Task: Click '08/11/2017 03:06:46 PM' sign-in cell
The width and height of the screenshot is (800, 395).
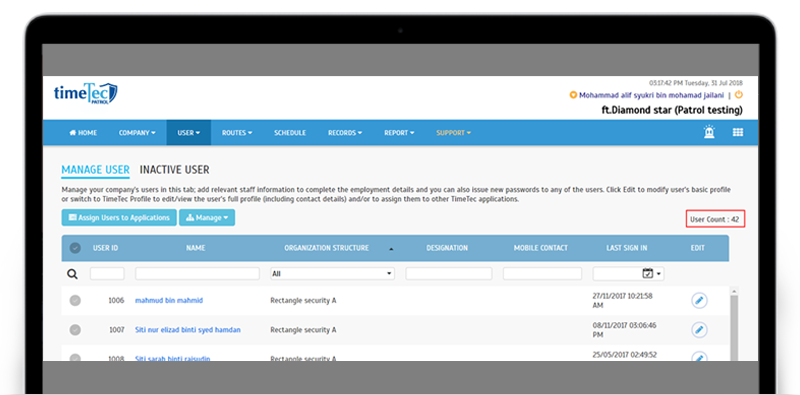Action: point(624,330)
